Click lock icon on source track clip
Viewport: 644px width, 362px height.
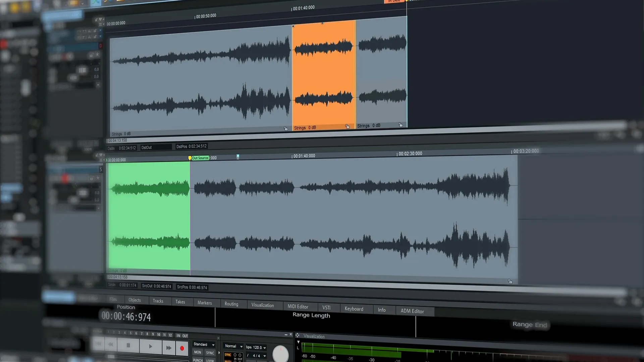tap(510, 282)
